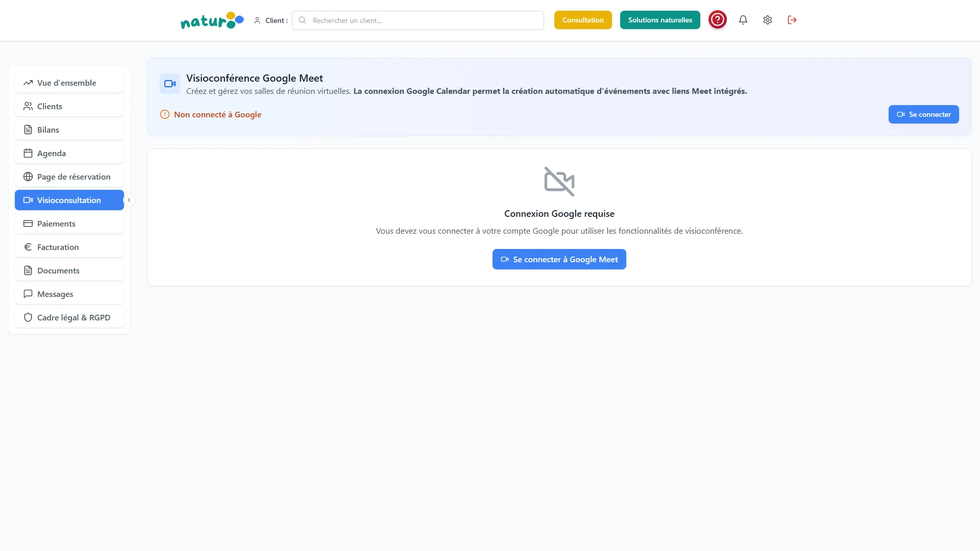
Task: Click the Google Meet header camera icon
Action: pos(170,84)
